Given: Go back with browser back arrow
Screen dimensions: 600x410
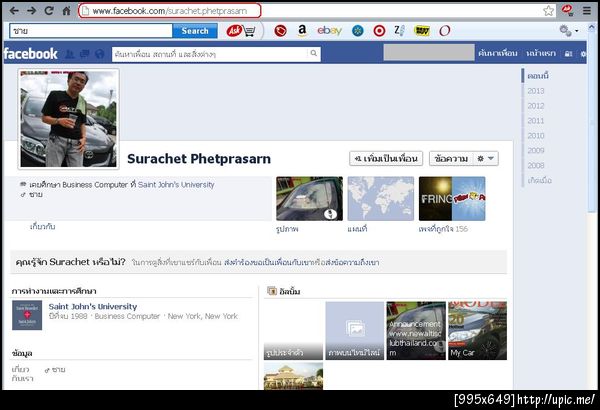Looking at the screenshot, I should (x=14, y=11).
